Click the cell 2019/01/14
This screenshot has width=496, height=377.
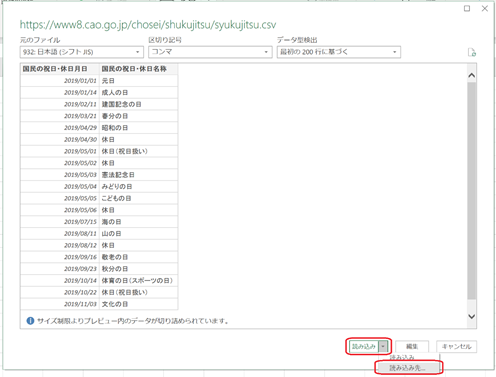(60, 92)
